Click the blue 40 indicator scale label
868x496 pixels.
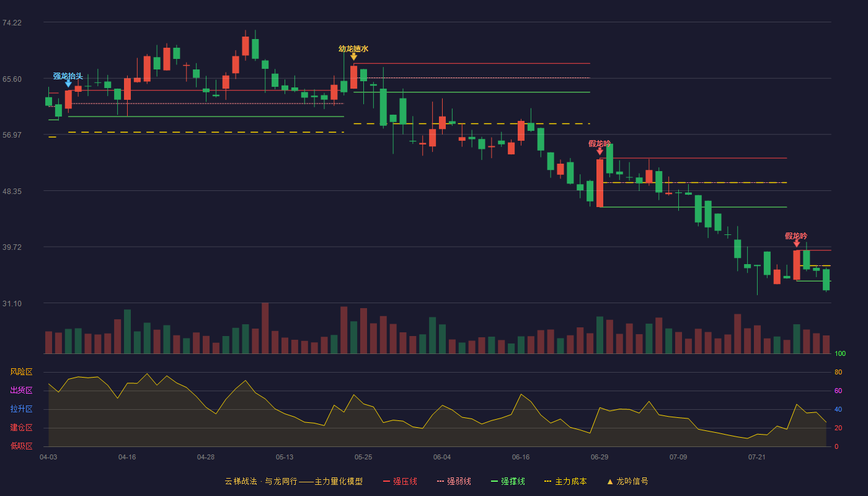[838, 409]
